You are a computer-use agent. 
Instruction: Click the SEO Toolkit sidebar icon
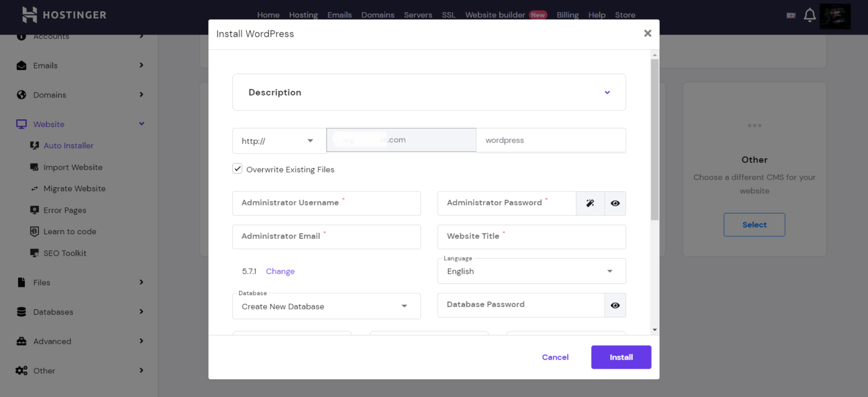34,253
